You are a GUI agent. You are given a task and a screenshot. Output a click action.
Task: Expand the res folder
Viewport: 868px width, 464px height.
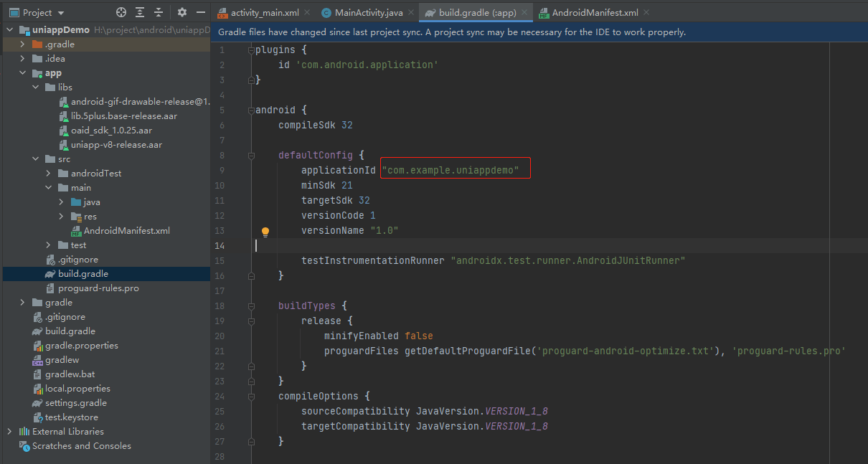(x=61, y=217)
